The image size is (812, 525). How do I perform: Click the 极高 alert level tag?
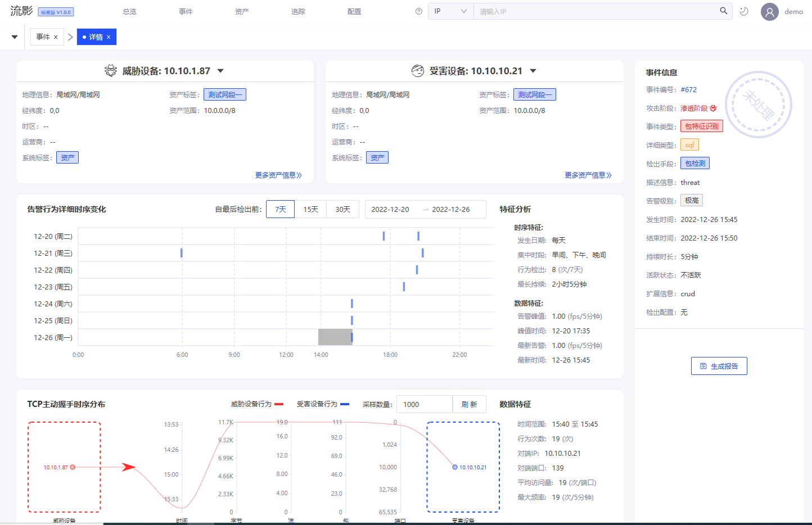point(692,200)
